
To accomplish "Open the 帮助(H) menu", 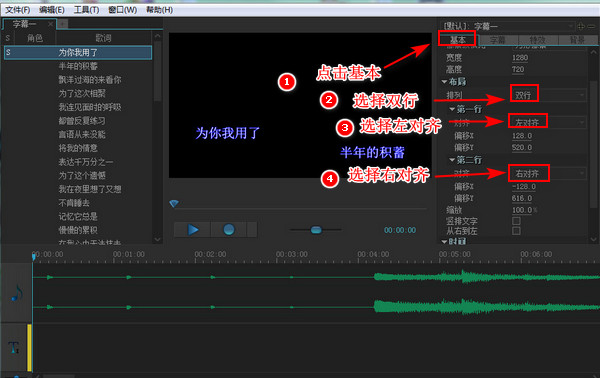I will coord(159,10).
